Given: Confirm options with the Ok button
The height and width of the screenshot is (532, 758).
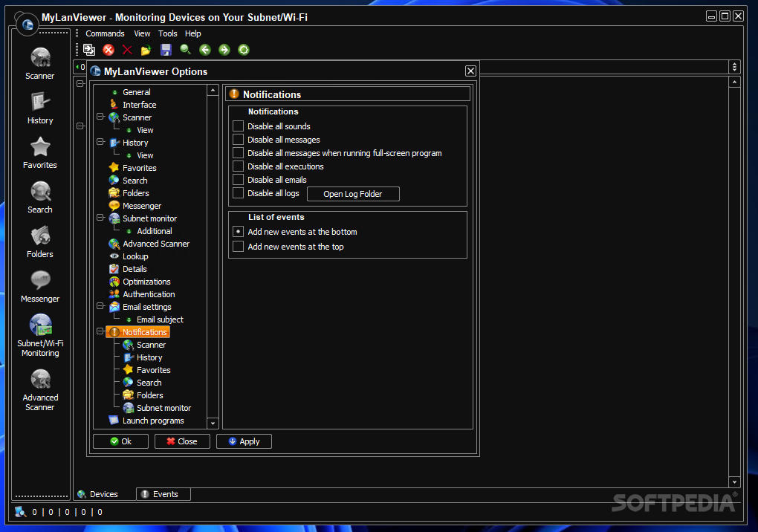Looking at the screenshot, I should coord(121,441).
